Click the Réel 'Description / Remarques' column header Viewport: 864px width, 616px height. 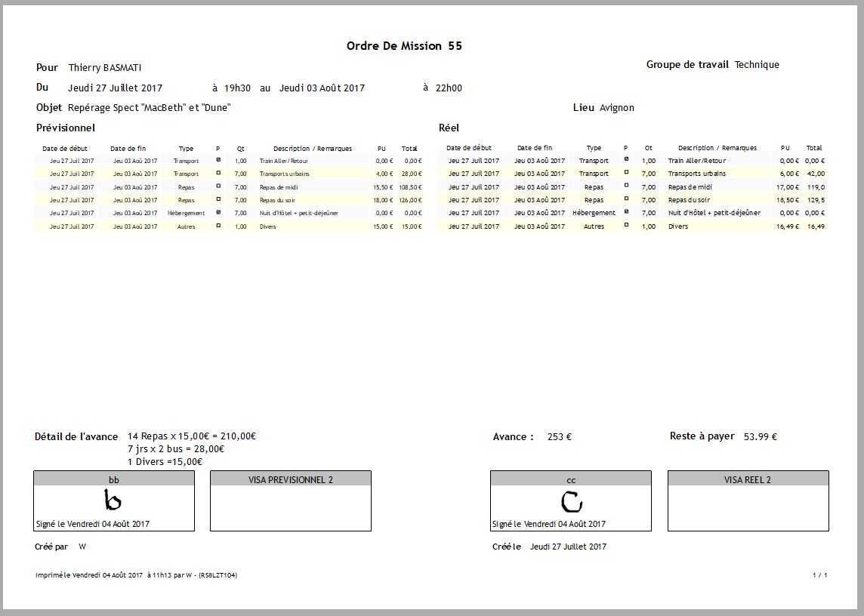[717, 148]
